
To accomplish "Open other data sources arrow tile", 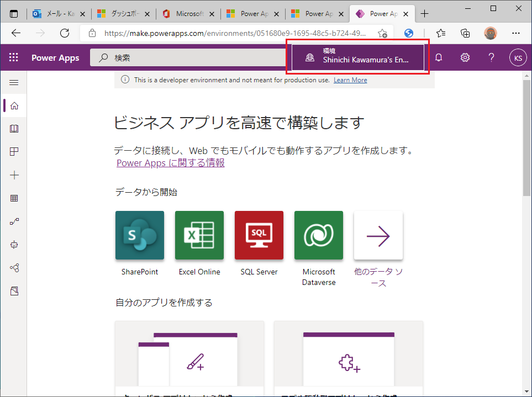I will click(378, 235).
